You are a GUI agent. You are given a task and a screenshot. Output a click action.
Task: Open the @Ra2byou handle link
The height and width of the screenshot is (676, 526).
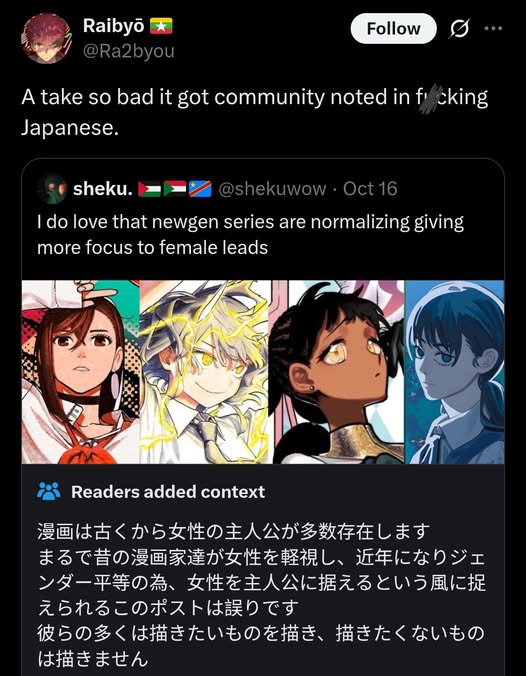pyautogui.click(x=128, y=51)
